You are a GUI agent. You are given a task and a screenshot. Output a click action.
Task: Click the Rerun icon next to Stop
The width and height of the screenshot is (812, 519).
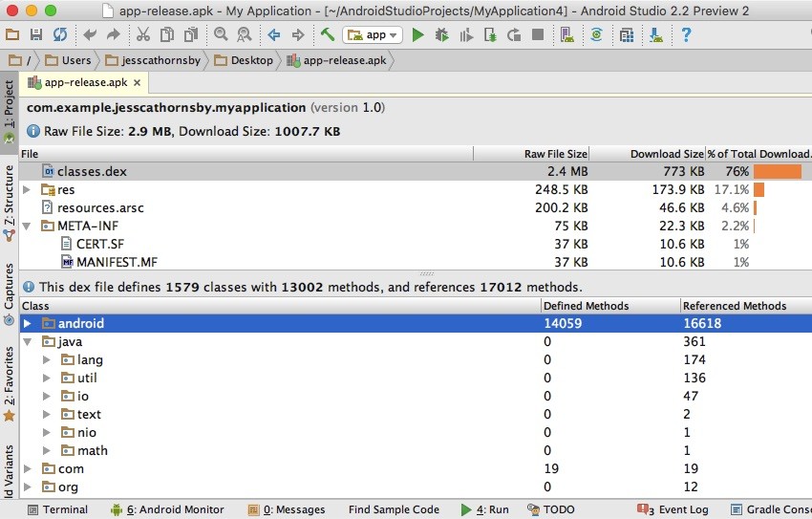(514, 34)
